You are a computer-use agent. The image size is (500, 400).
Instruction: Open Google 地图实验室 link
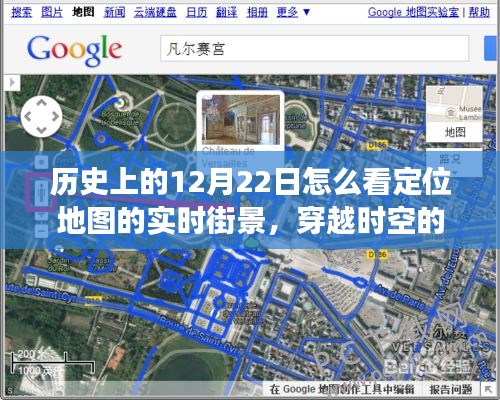[x=413, y=12]
